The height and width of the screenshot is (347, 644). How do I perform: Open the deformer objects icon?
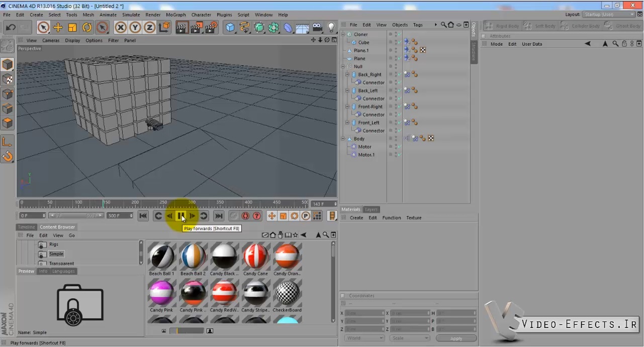pos(288,28)
